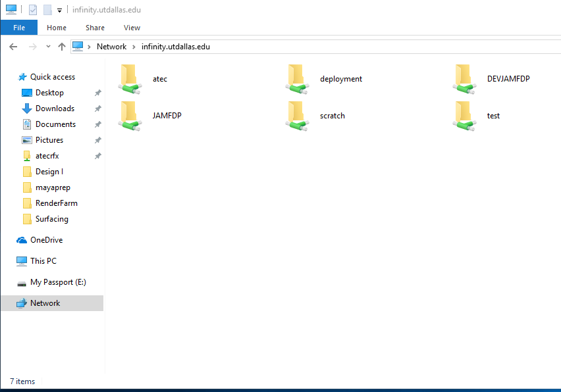561x392 pixels.
Task: Click the Surfacing folder icon
Action: coord(27,219)
